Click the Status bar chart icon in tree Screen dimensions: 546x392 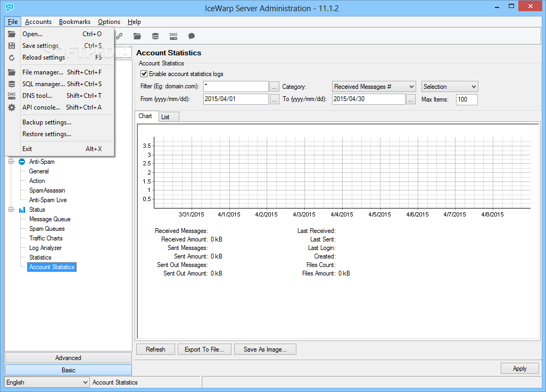[x=22, y=210]
